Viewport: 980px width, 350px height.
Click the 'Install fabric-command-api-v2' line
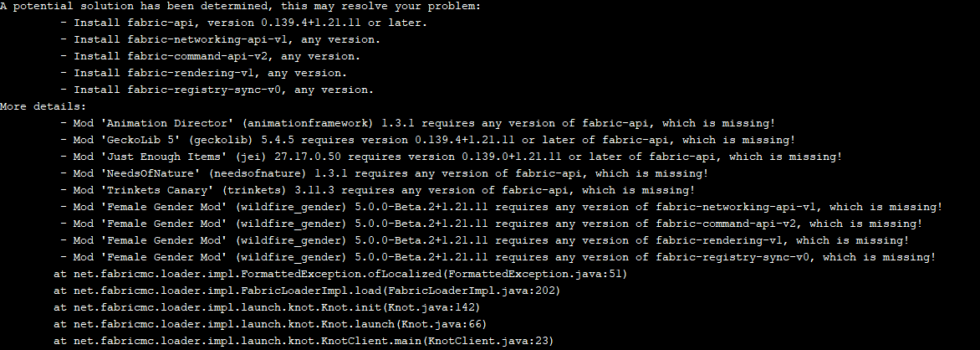tap(211, 56)
